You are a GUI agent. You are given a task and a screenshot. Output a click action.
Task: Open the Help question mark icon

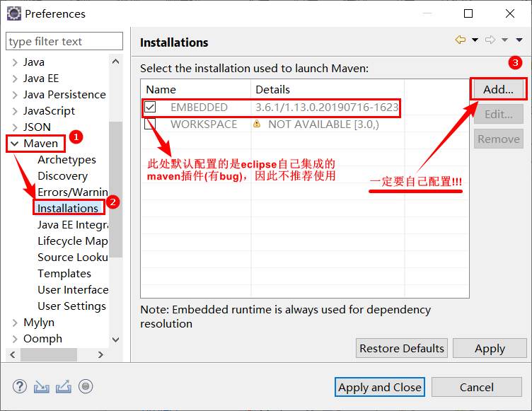coord(20,386)
